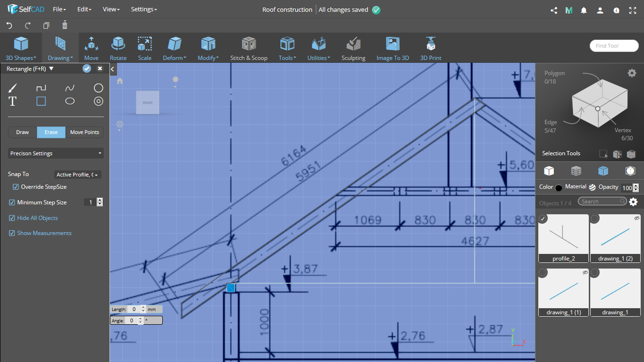Confirm the Rectangle tool with checkmark
Viewport: 644px width, 362px height.
tap(87, 69)
